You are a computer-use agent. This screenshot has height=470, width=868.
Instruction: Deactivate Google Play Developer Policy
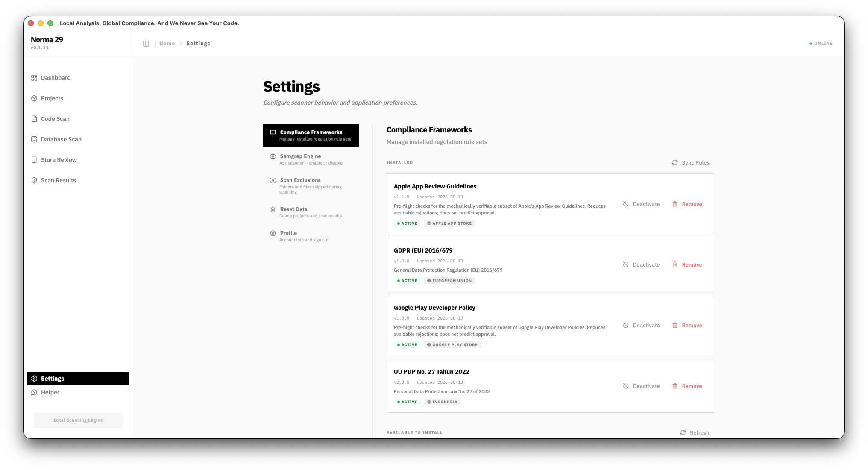[641, 326]
